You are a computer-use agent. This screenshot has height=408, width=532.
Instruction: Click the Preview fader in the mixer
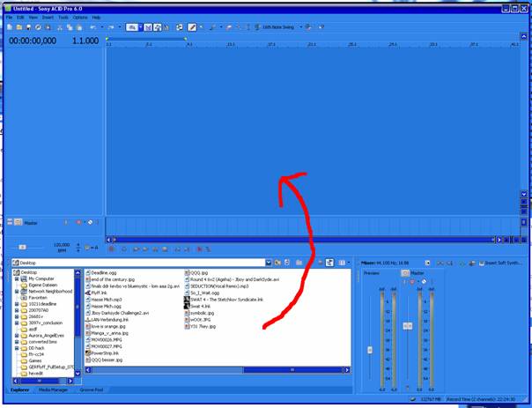point(370,350)
